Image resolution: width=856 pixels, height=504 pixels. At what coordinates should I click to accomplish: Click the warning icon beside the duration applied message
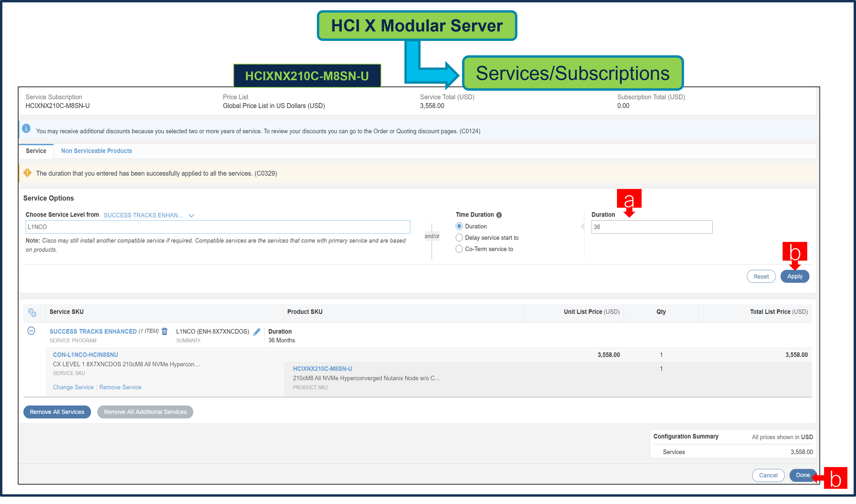tap(27, 173)
